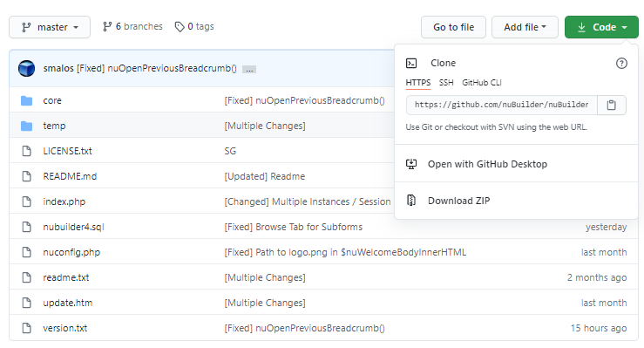Screen dimensions: 644x348
Task: Click the branch icon beside 6 branches
Action: (x=107, y=27)
